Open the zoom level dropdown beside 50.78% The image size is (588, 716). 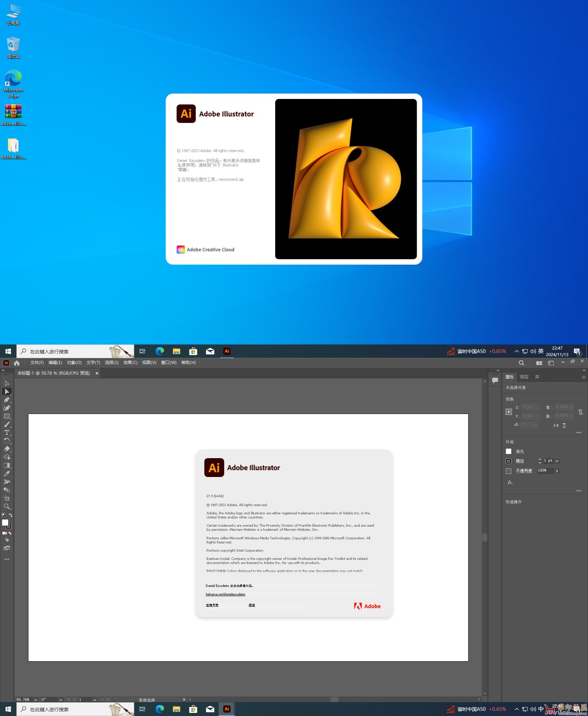(x=36, y=700)
